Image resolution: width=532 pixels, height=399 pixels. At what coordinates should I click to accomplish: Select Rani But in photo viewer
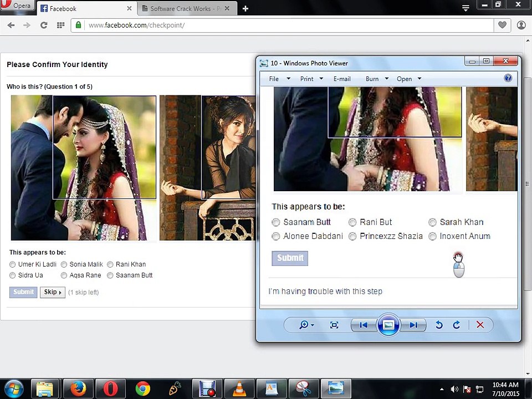click(x=352, y=222)
